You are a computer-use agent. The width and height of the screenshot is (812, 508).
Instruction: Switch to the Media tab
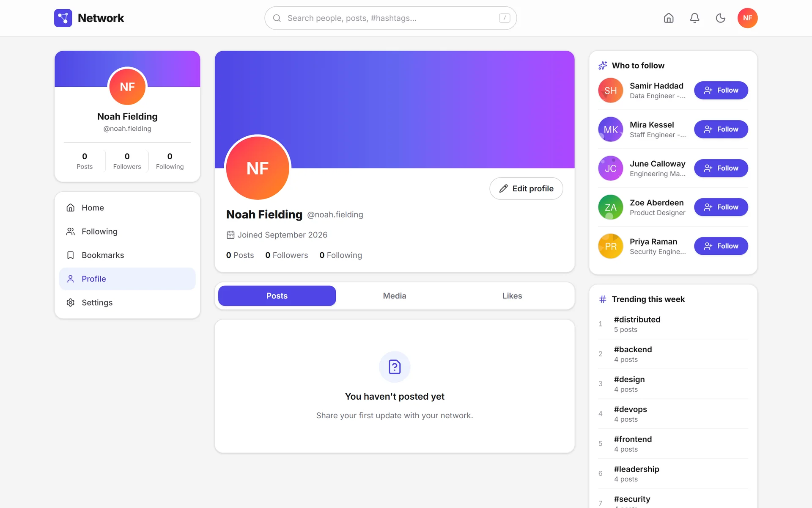pos(395,296)
